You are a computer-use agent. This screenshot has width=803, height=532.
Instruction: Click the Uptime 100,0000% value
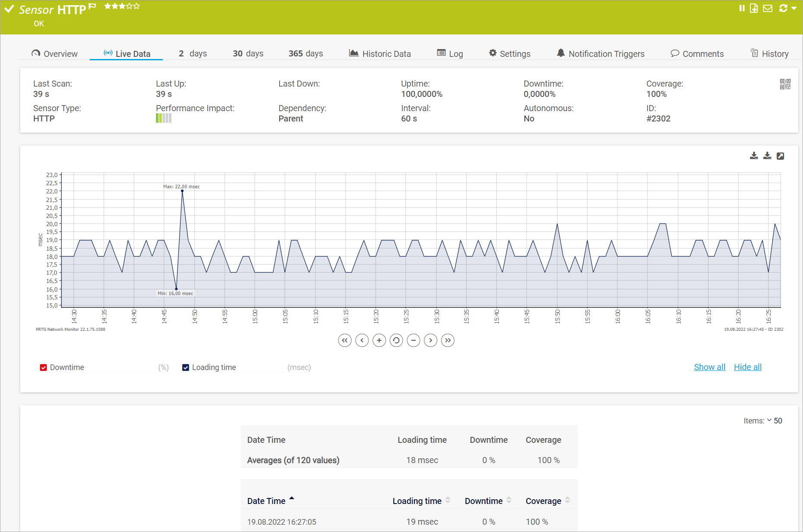422,94
